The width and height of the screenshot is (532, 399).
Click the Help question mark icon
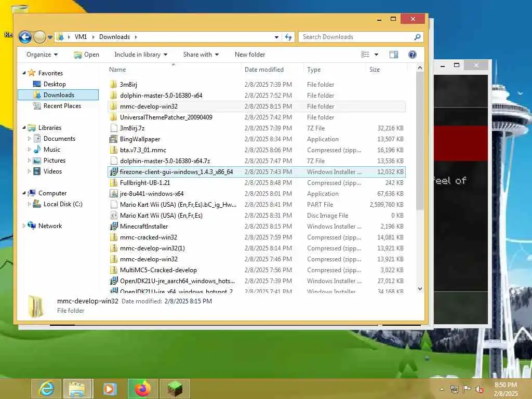click(412, 55)
